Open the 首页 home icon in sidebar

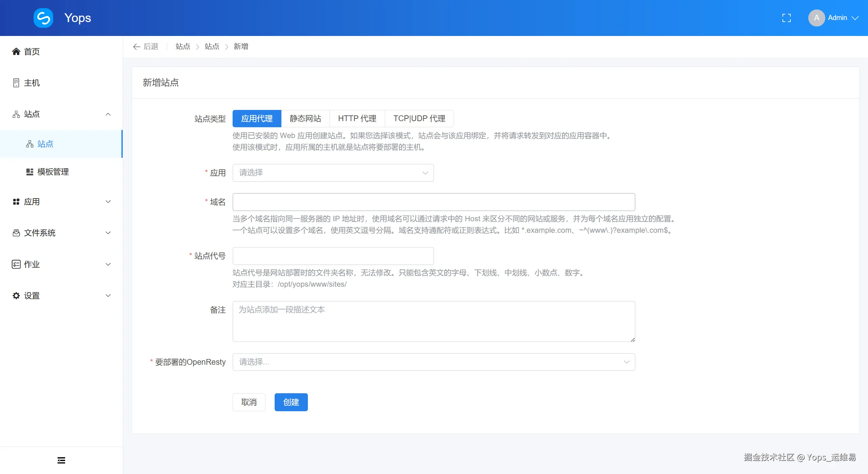point(16,51)
